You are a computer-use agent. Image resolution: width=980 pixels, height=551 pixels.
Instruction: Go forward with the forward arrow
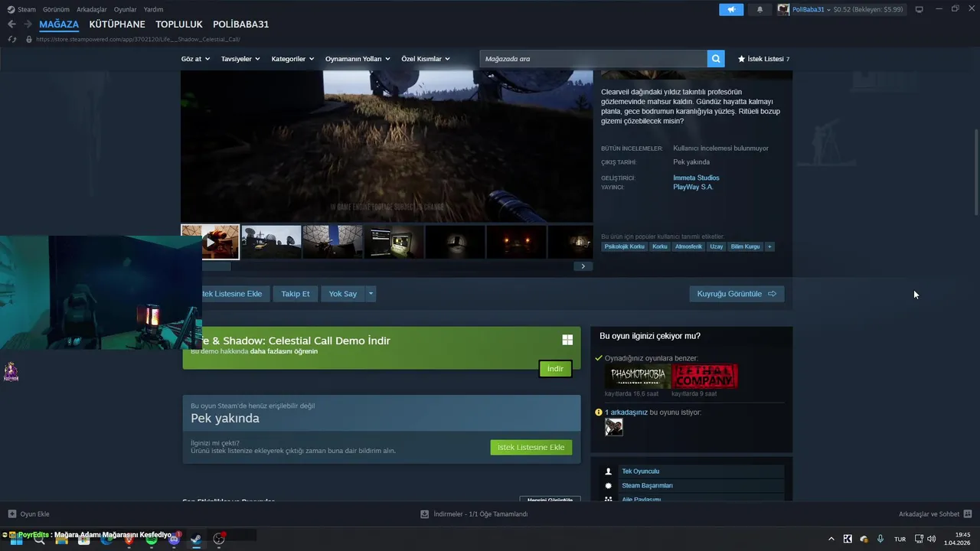pyautogui.click(x=28, y=24)
